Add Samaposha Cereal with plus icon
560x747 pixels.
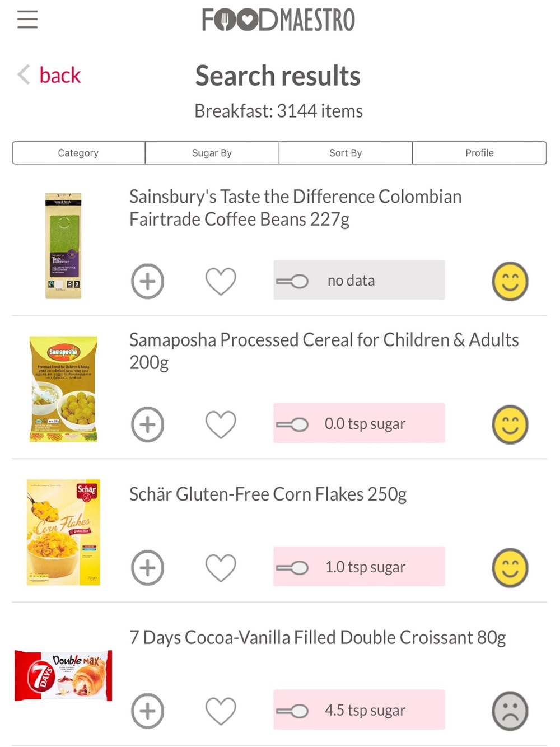147,424
